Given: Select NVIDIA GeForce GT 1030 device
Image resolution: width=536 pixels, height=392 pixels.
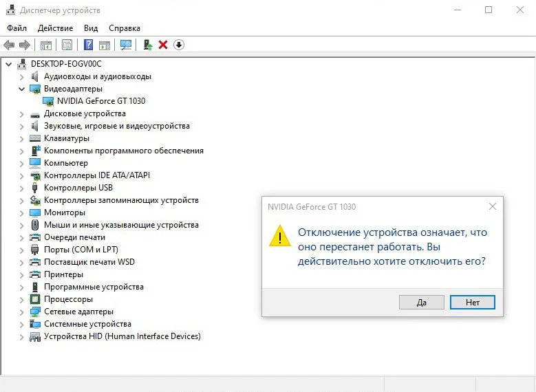Looking at the screenshot, I should click(x=101, y=101).
